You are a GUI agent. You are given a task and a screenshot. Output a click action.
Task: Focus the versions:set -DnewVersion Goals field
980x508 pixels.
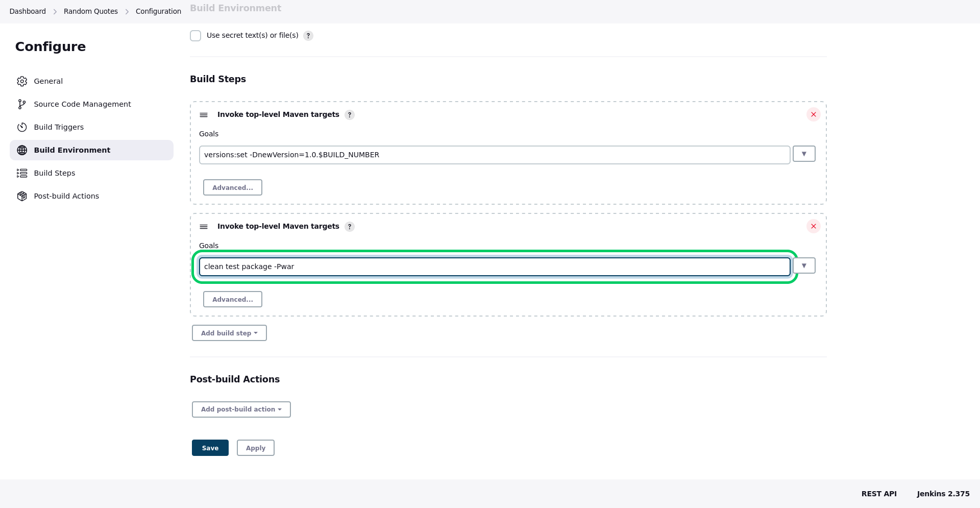[x=495, y=155]
